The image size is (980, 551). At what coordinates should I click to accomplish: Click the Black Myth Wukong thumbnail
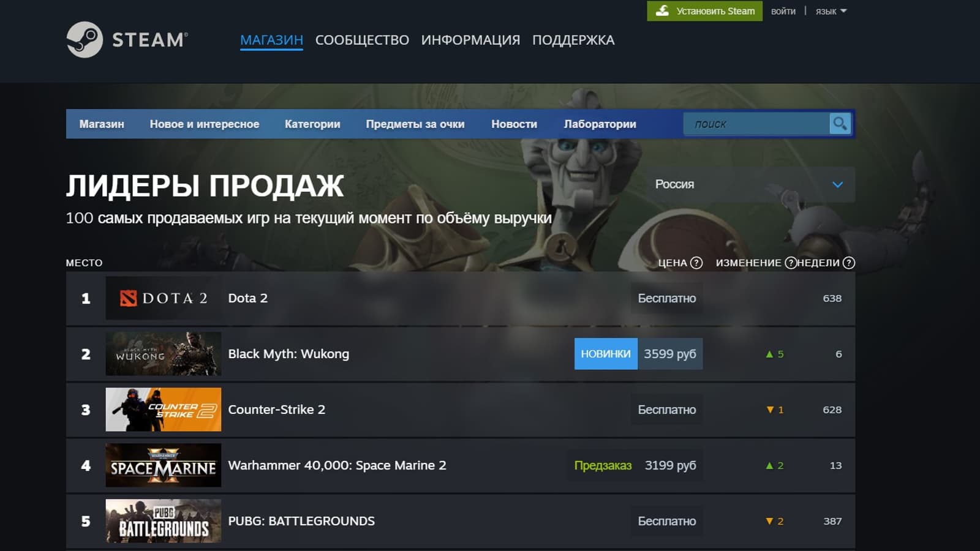(163, 354)
